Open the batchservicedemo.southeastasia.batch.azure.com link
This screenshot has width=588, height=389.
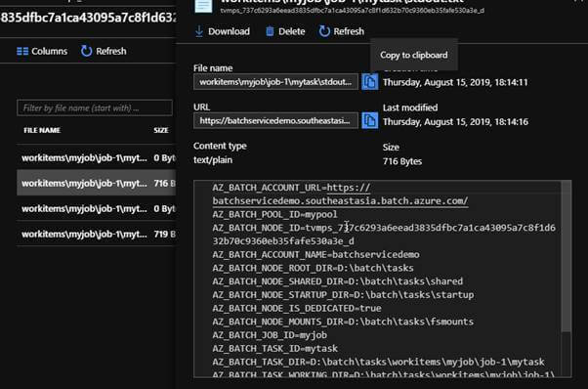coord(340,201)
